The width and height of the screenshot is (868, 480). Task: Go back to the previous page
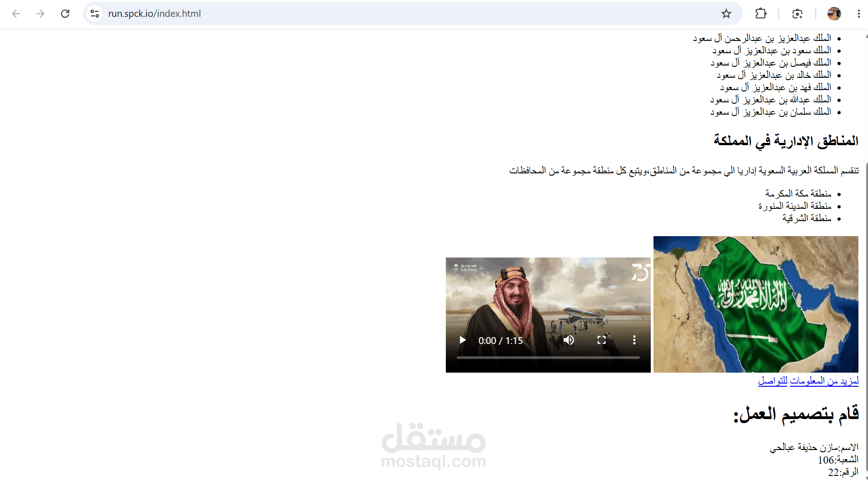tap(16, 14)
